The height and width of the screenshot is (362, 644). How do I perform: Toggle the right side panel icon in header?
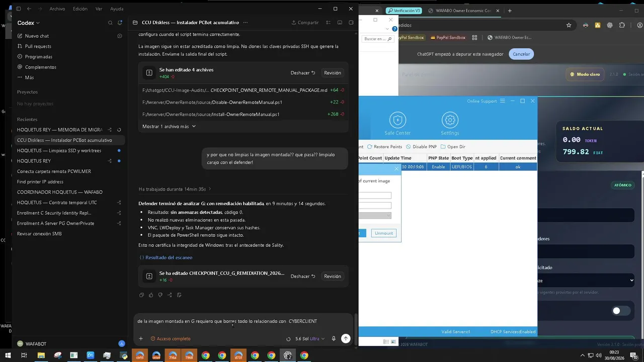[x=350, y=23]
